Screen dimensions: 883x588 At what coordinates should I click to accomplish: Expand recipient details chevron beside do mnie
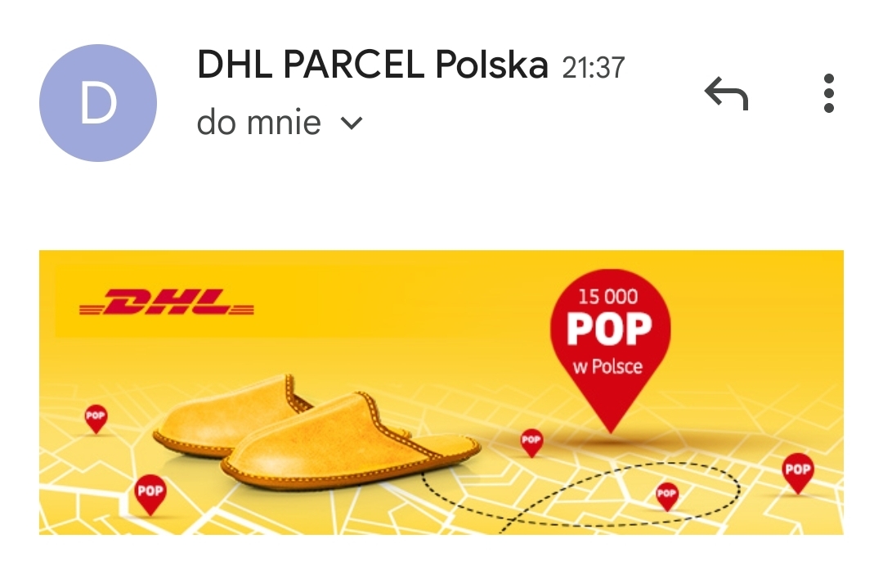352,123
